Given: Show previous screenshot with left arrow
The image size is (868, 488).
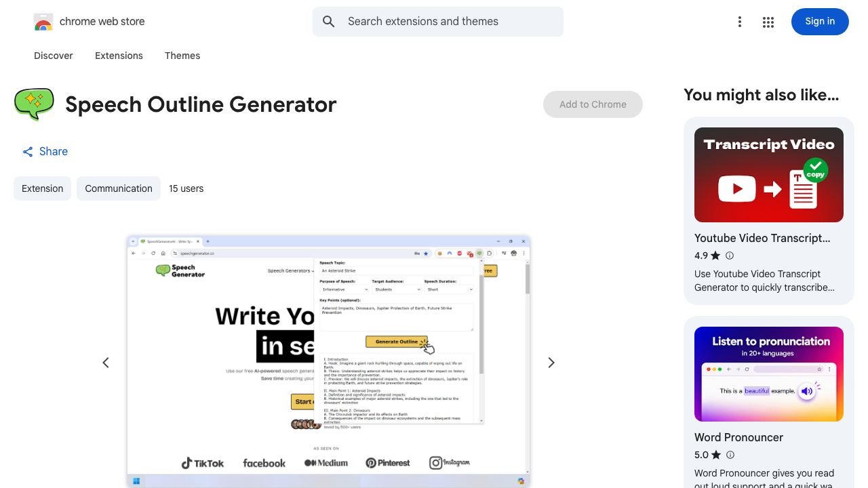Looking at the screenshot, I should (x=106, y=363).
